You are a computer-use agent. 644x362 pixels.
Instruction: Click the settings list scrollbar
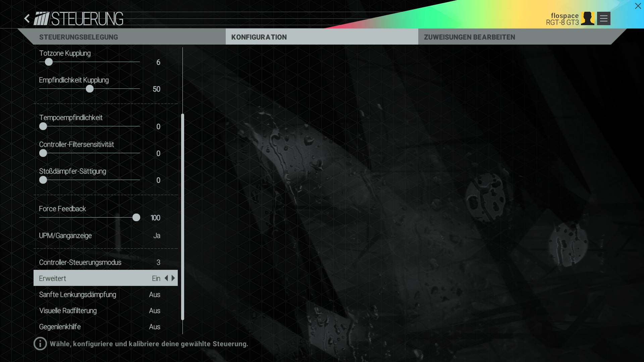pyautogui.click(x=183, y=217)
